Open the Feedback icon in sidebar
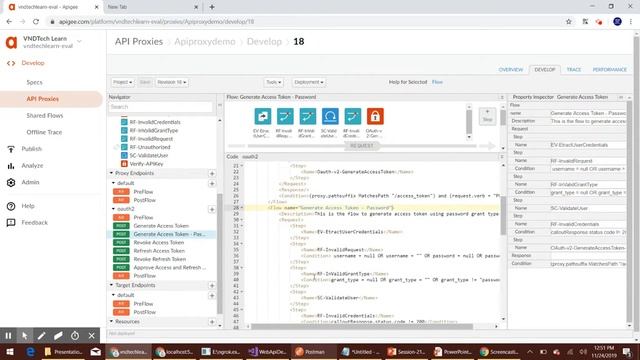This screenshot has width=640, height=360. pyautogui.click(x=11, y=222)
